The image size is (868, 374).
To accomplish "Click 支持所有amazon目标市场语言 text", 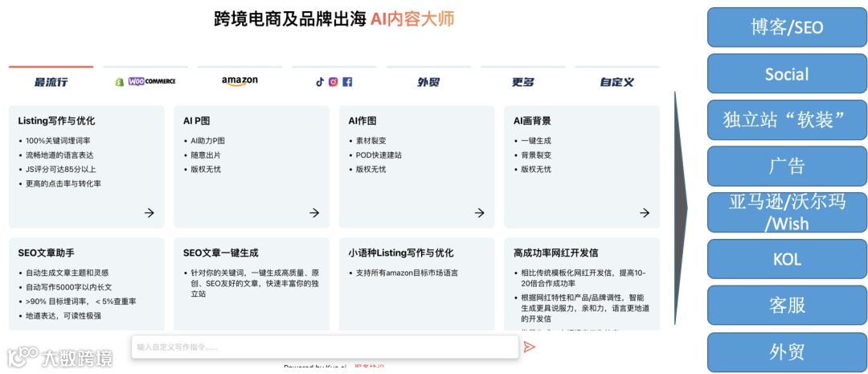I will point(407,273).
